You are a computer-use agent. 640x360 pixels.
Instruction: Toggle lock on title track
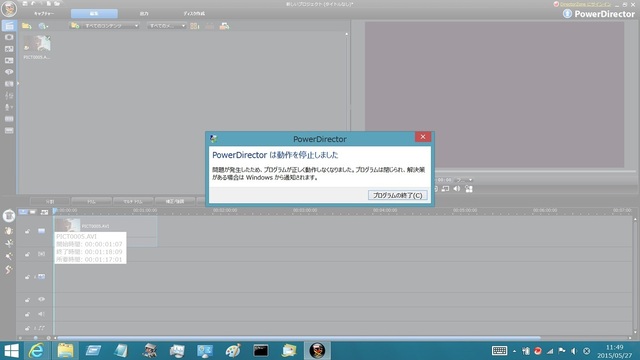pyautogui.click(x=27, y=300)
